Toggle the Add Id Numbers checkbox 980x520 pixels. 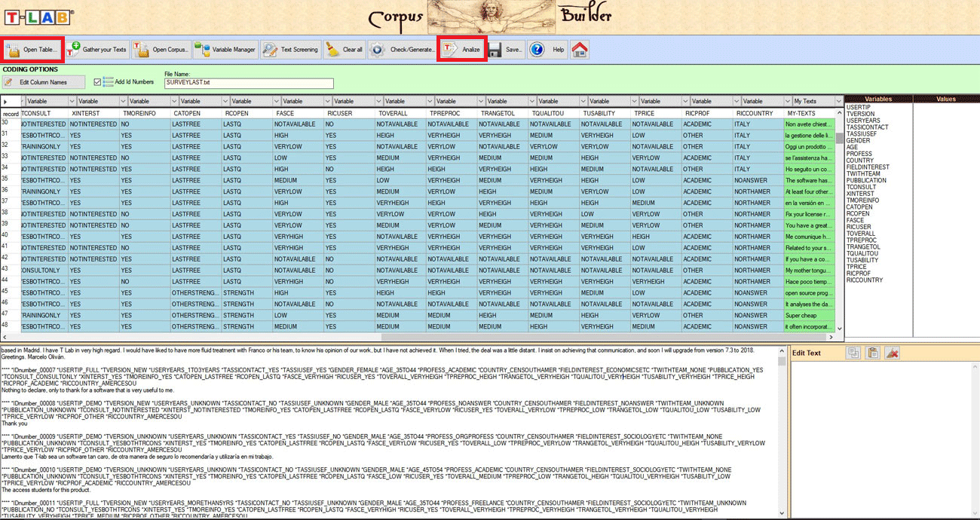pyautogui.click(x=97, y=81)
